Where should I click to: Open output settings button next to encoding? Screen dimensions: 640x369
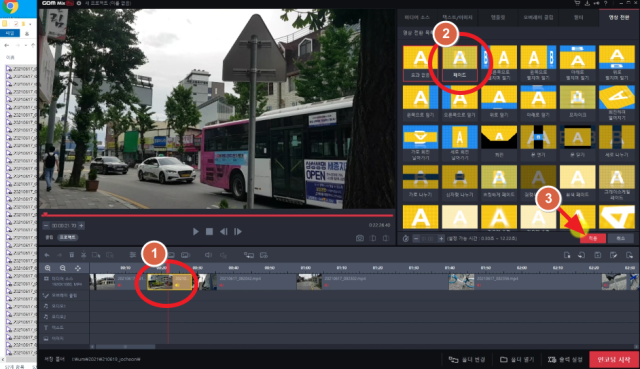click(565, 360)
